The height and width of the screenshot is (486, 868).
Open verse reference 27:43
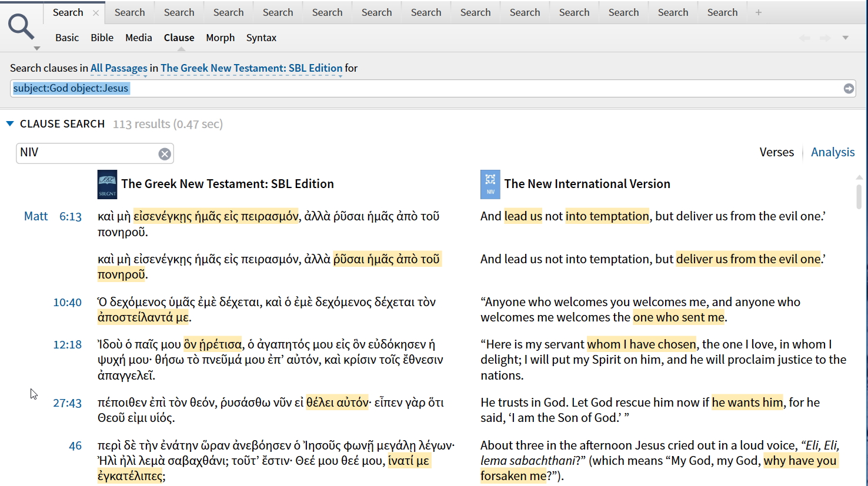[68, 403]
